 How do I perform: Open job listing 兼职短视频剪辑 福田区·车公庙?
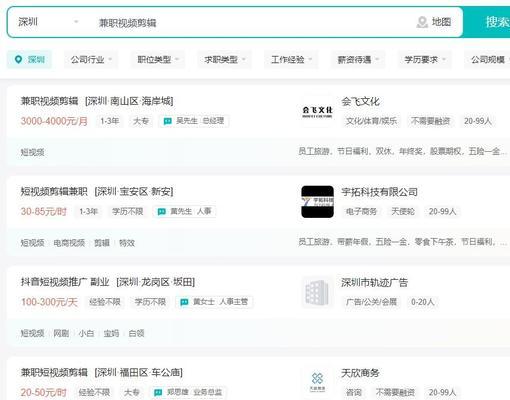101,372
